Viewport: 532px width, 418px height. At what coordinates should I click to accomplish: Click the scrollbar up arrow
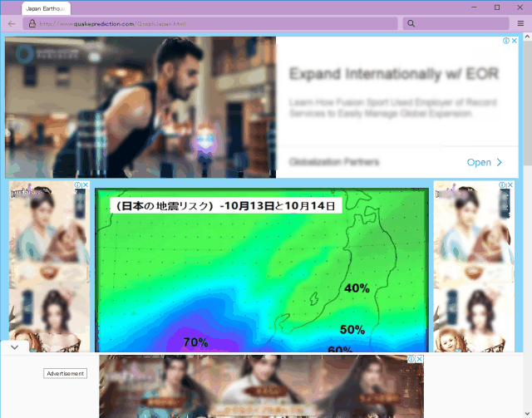click(x=527, y=36)
